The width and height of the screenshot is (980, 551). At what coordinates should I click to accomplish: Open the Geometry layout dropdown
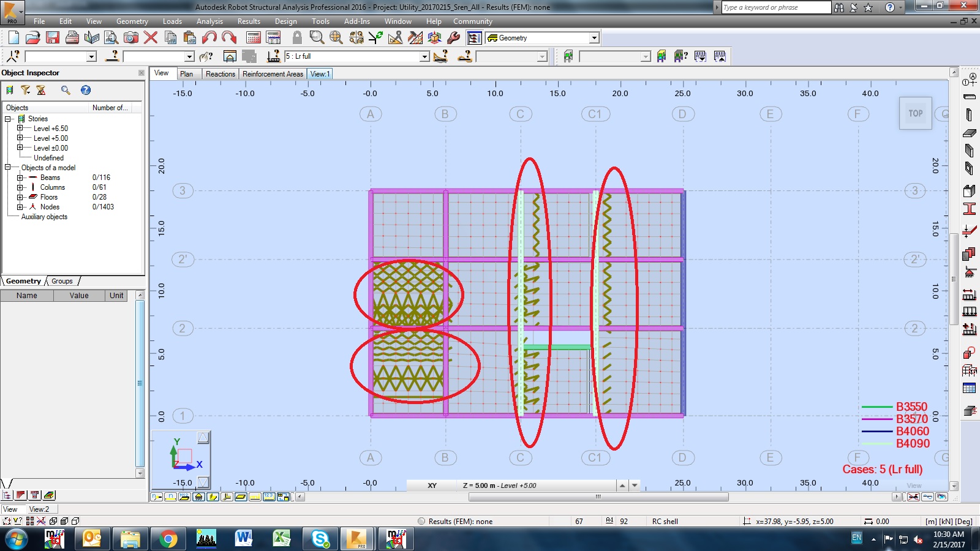pos(594,38)
